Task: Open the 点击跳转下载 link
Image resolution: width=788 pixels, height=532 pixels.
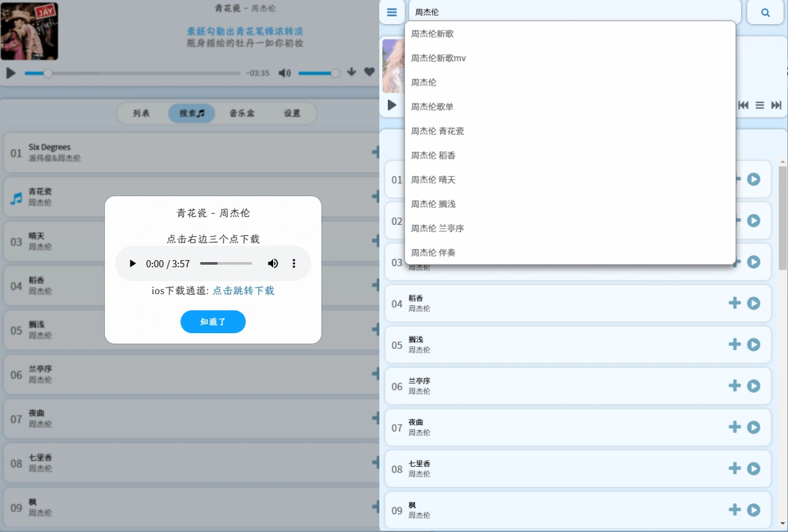Action: point(243,291)
